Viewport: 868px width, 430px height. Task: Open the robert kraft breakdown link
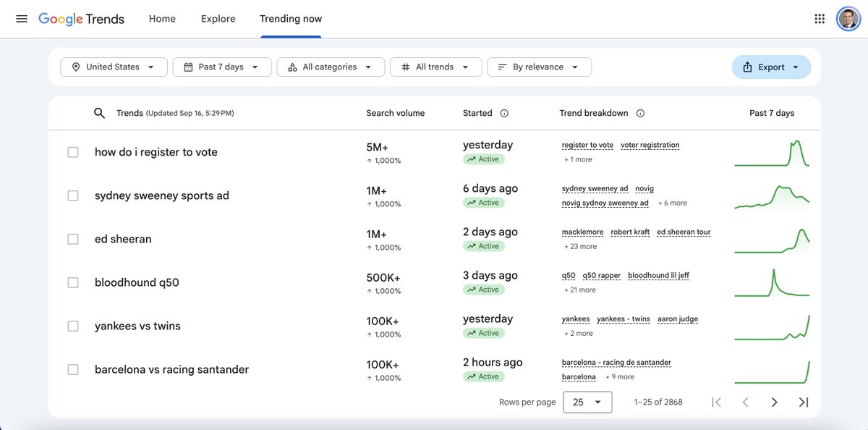coord(630,232)
